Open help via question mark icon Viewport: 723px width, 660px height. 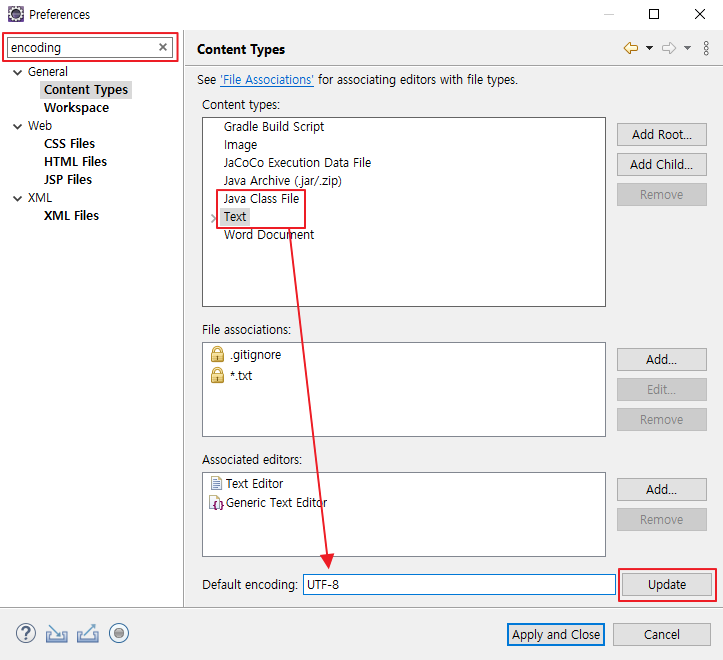click(26, 633)
